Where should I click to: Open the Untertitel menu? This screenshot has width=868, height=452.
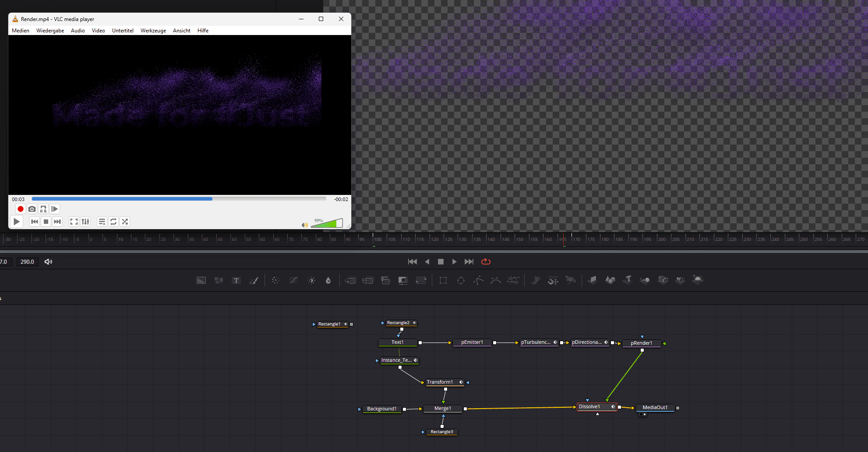pyautogui.click(x=123, y=31)
